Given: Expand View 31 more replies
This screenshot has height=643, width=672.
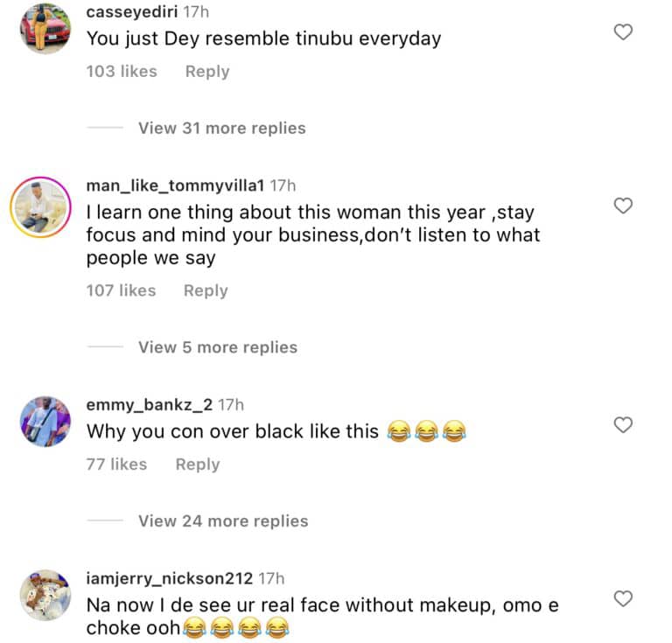Looking at the screenshot, I should [221, 128].
